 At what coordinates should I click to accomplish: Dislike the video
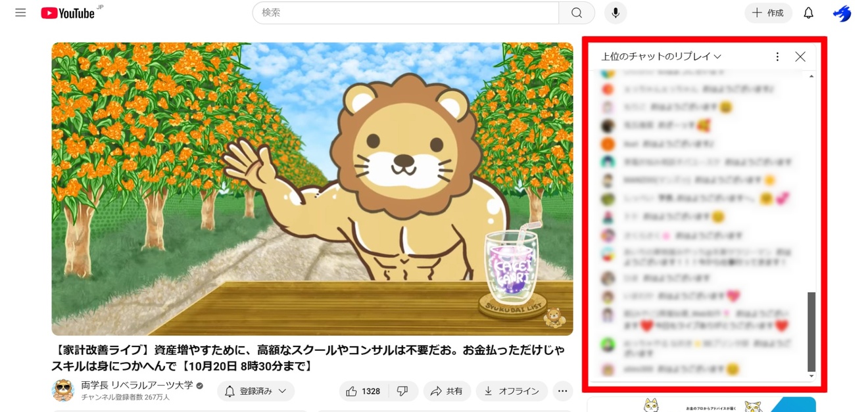[x=403, y=391]
